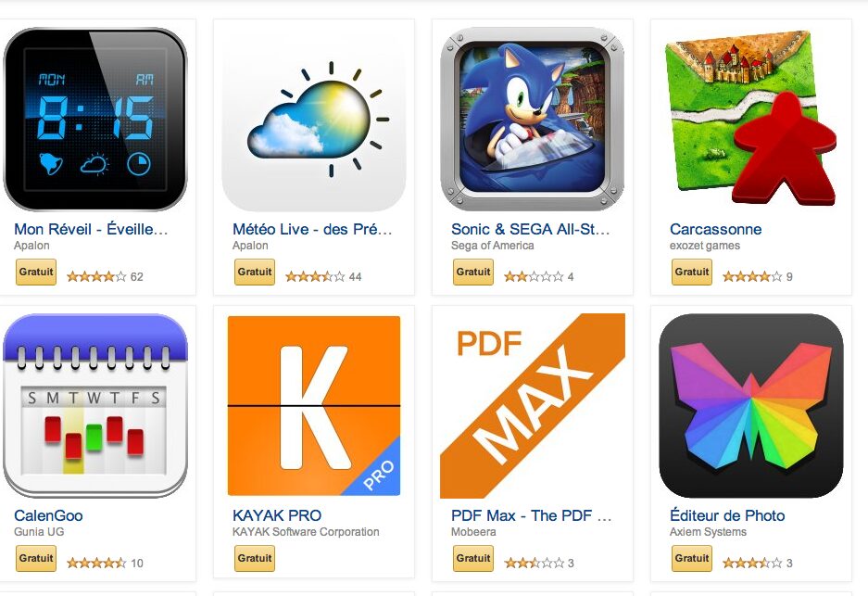Select the Sonic & SEGA All-Stars app icon
Screen dimensions: 868x596
coord(532,119)
